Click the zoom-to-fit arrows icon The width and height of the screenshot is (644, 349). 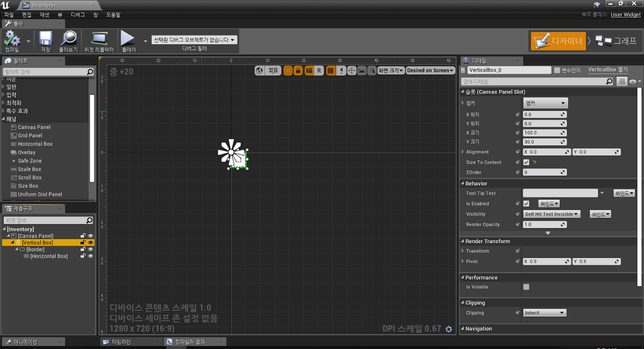click(352, 71)
